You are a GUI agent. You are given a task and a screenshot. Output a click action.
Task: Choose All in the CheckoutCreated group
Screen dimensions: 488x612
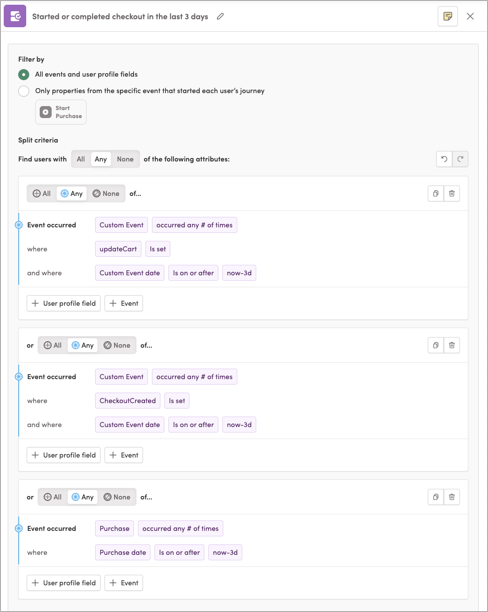pos(53,345)
